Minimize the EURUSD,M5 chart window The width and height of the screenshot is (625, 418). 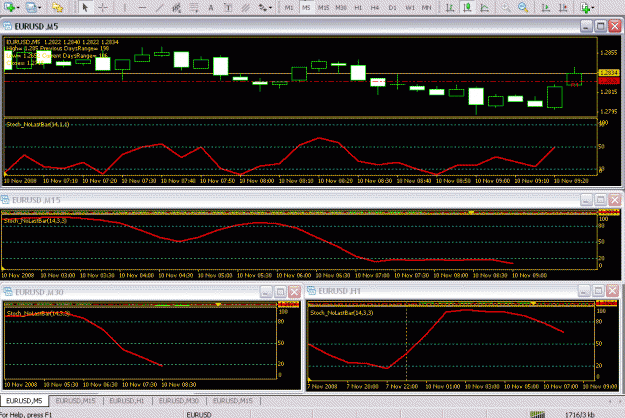point(586,26)
